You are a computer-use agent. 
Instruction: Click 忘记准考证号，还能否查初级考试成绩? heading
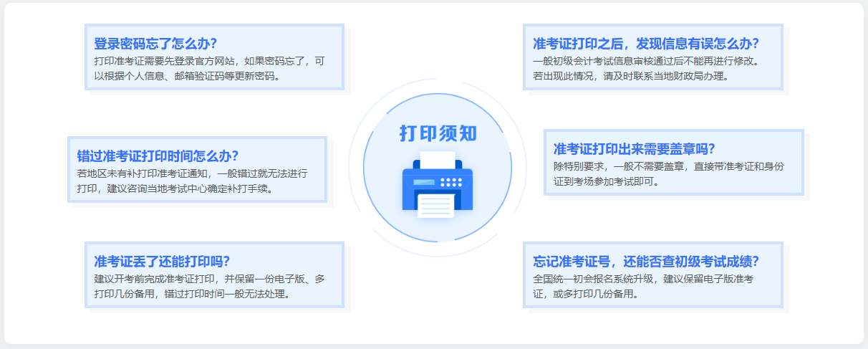[x=645, y=261]
